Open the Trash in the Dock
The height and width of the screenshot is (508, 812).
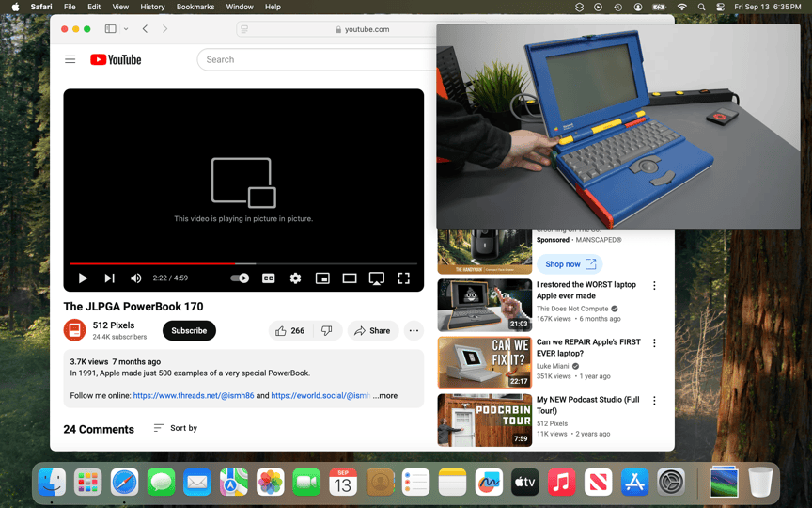(760, 482)
